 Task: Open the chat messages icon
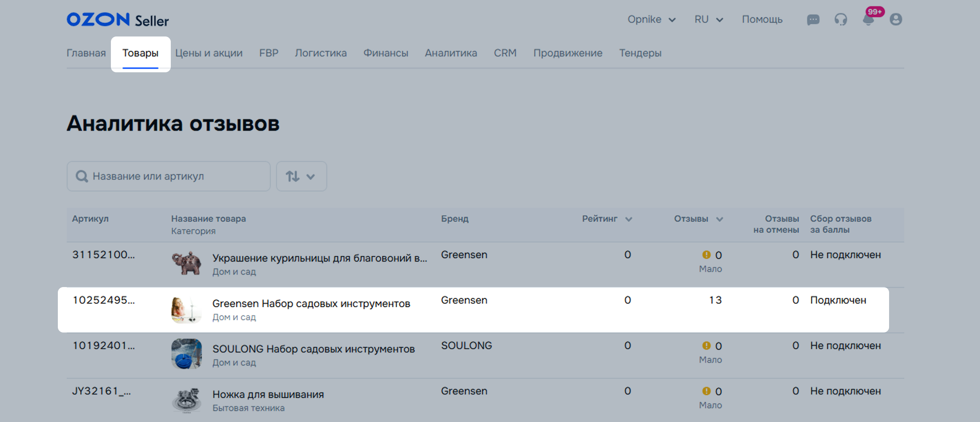(813, 19)
